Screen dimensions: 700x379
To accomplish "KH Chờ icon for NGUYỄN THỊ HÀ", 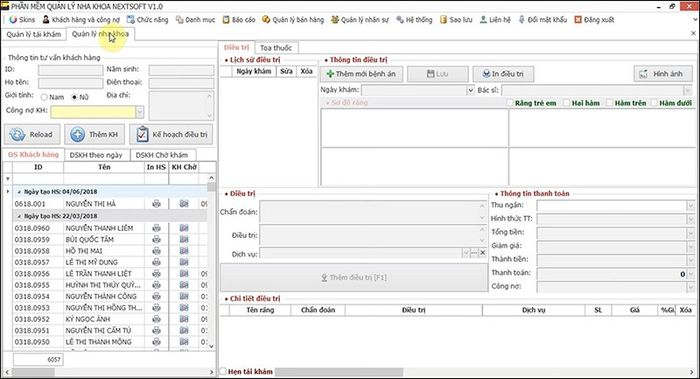I will tap(184, 204).
